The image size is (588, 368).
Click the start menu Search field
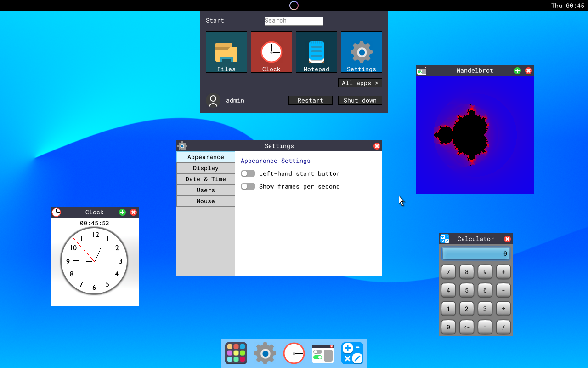[294, 21]
